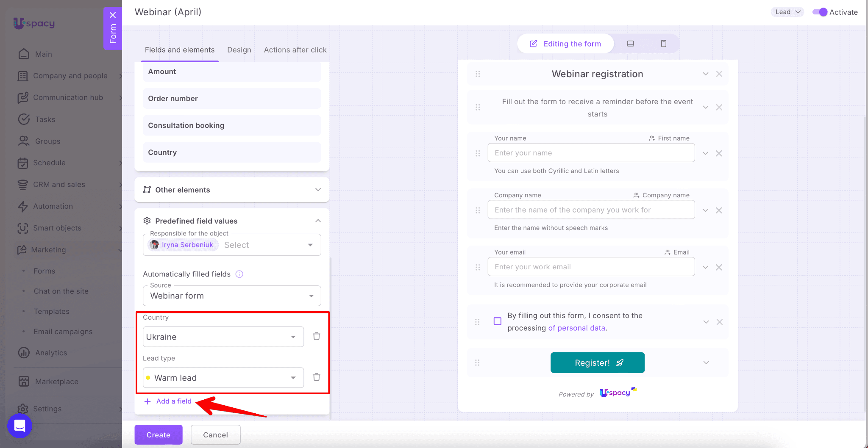Switch to desktop preview icon
868x448 pixels.
tap(630, 44)
